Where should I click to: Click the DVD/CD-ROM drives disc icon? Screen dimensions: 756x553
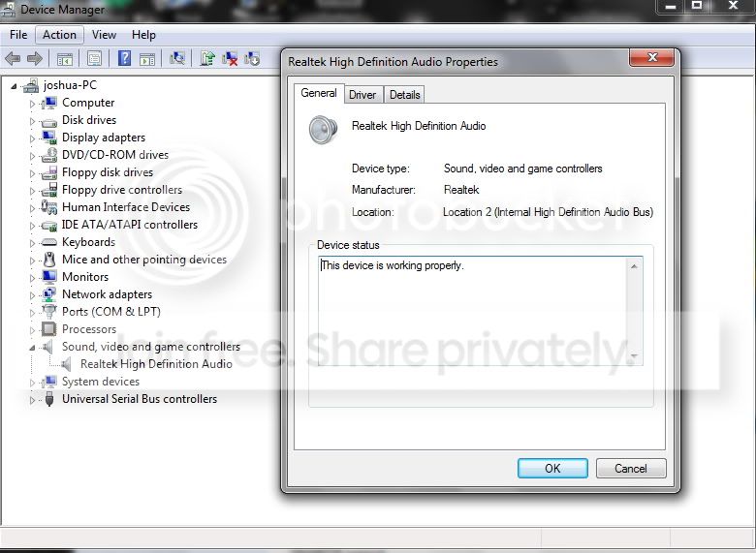pyautogui.click(x=49, y=155)
